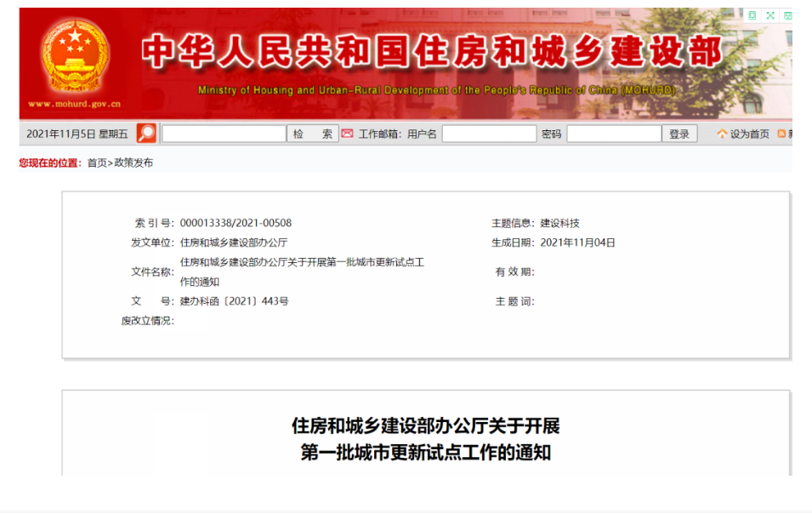Click the 登录 login button
812x514 pixels.
679,134
